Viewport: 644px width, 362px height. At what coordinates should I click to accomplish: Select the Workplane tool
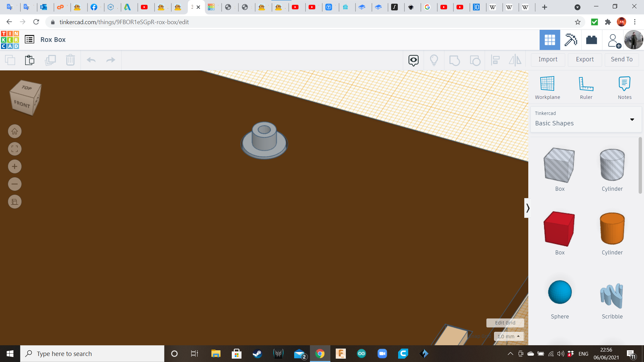coord(547,88)
